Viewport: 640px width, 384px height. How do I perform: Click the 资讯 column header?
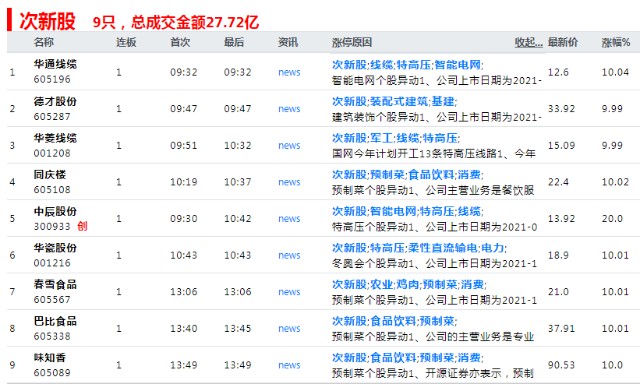(288, 42)
